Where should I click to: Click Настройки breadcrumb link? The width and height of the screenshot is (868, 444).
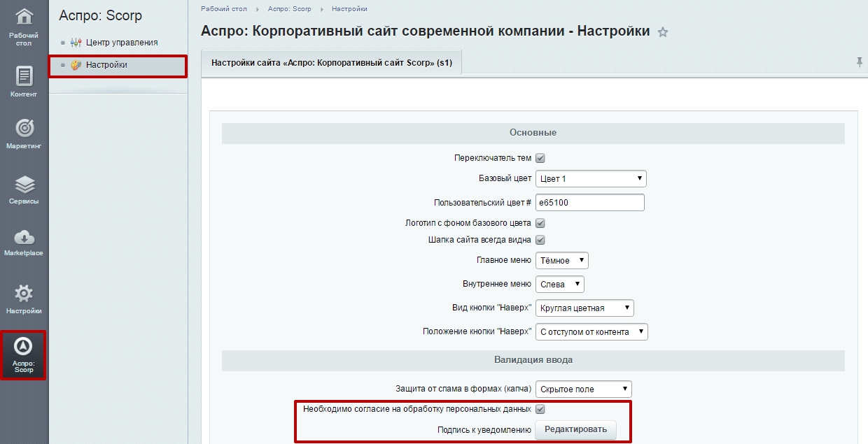pos(349,9)
